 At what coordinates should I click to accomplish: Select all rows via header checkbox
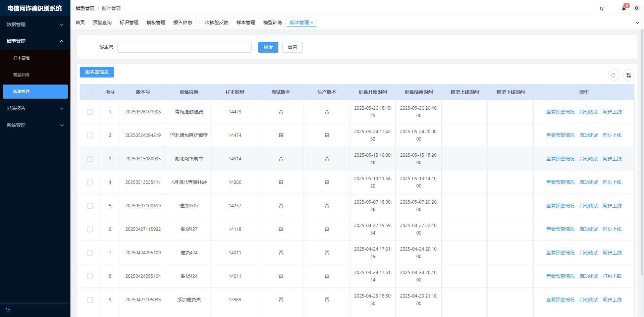90,92
